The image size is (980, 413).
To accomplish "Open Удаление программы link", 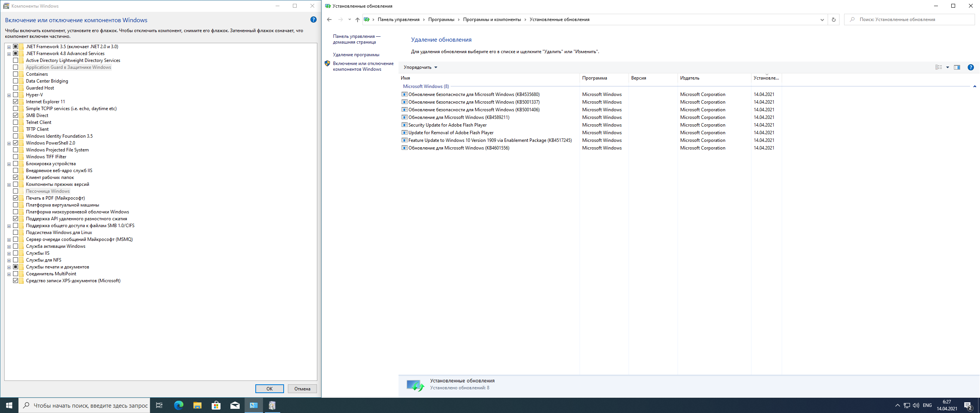I will (x=356, y=55).
